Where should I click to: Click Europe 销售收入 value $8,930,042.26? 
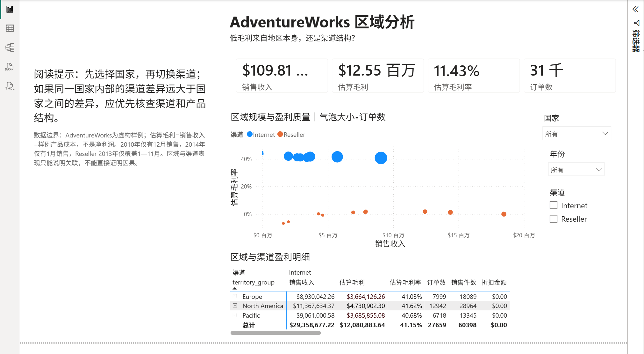315,297
